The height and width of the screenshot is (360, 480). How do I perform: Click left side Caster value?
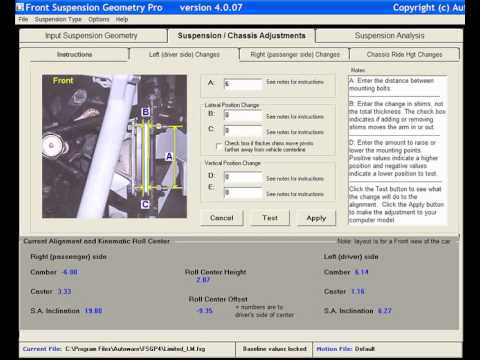click(x=358, y=291)
